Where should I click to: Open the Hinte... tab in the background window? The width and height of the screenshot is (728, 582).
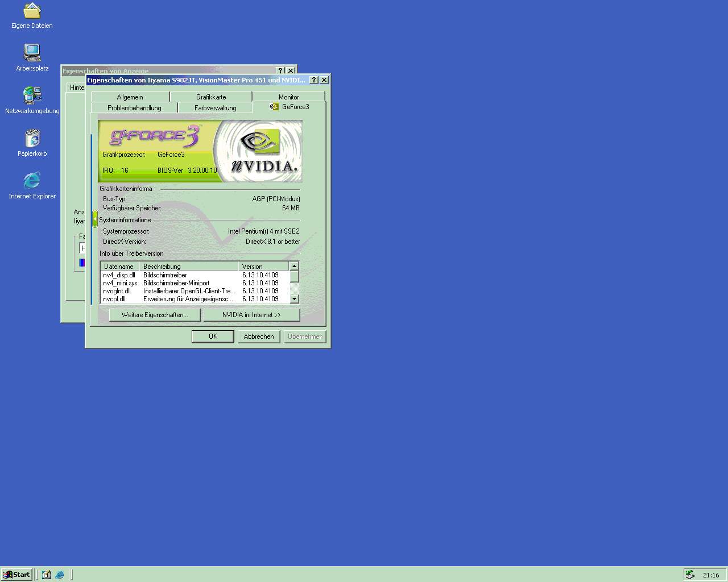(77, 88)
